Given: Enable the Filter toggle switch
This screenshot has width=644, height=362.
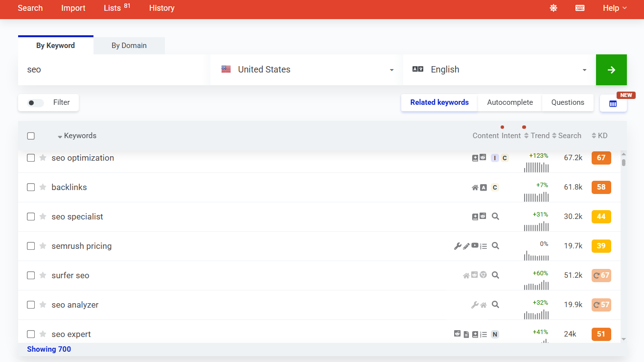Looking at the screenshot, I should [35, 103].
